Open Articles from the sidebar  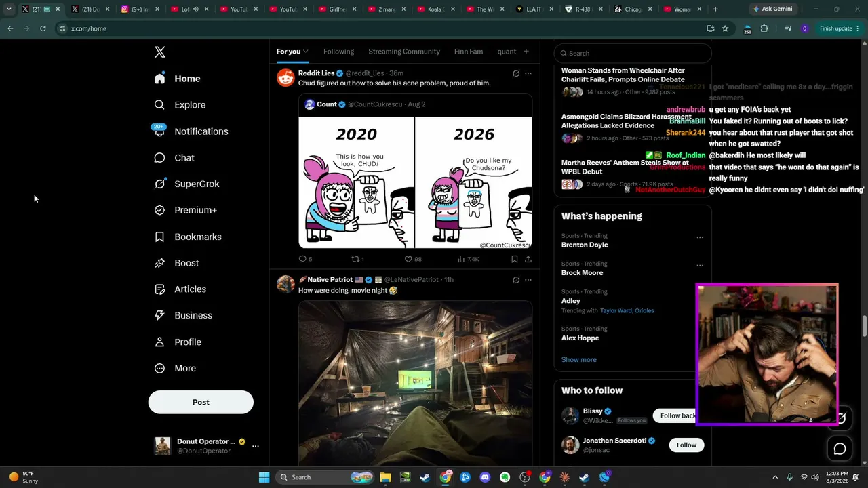point(180,289)
